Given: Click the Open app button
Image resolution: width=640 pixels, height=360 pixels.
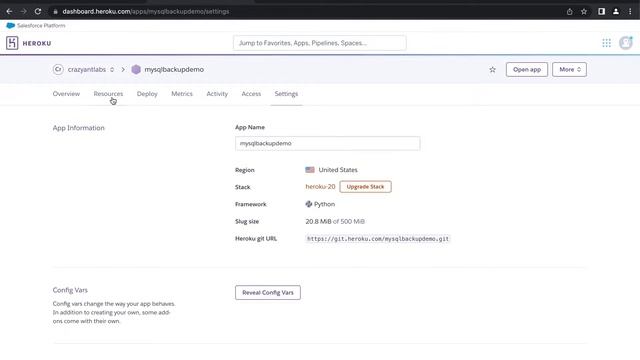Looking at the screenshot, I should point(527,69).
